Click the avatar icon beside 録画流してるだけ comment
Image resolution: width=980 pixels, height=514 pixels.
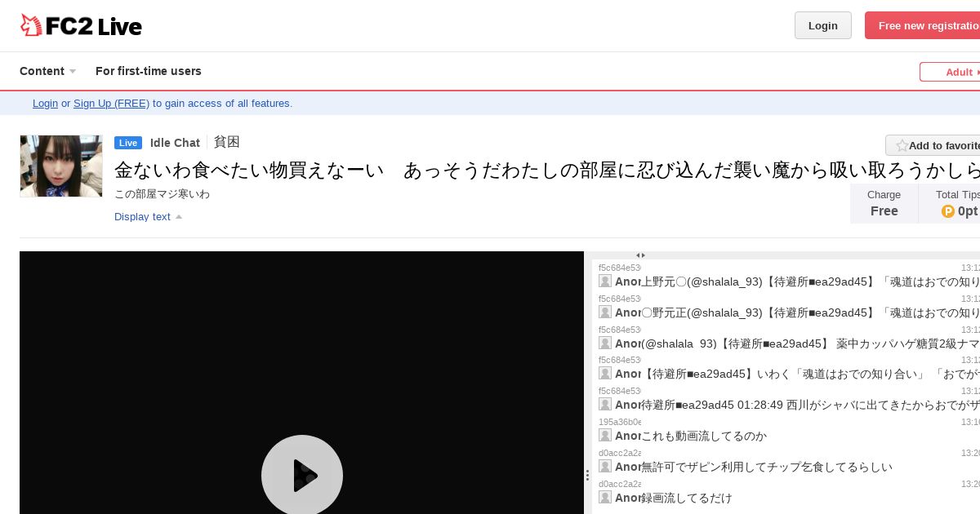coord(605,498)
